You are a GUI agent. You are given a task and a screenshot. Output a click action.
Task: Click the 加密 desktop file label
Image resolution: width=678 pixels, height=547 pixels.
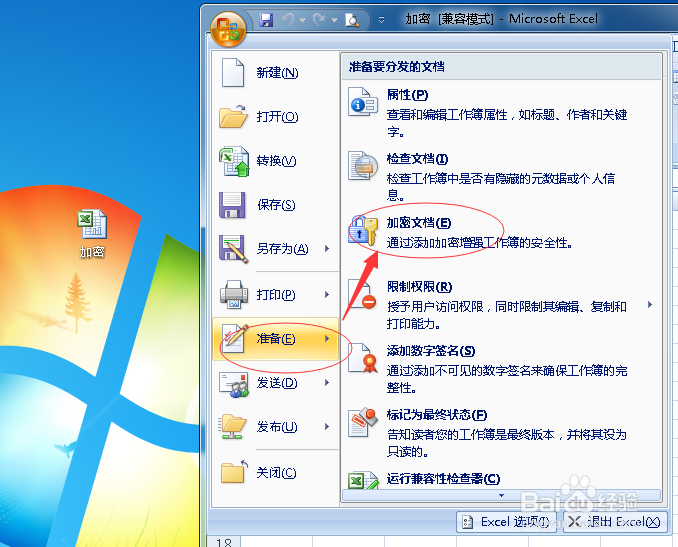click(92, 252)
